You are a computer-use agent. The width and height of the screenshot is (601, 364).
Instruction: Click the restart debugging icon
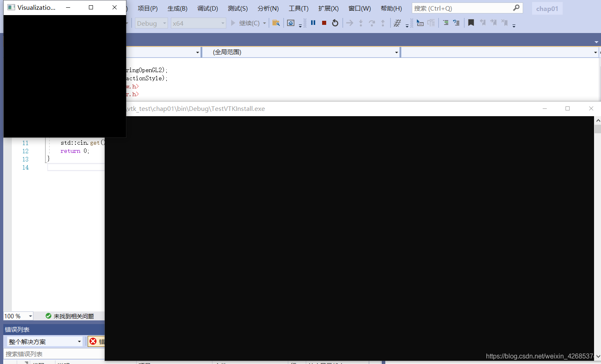(x=335, y=23)
